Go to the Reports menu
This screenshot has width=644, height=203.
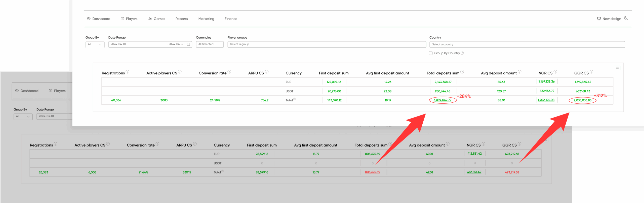click(x=182, y=19)
